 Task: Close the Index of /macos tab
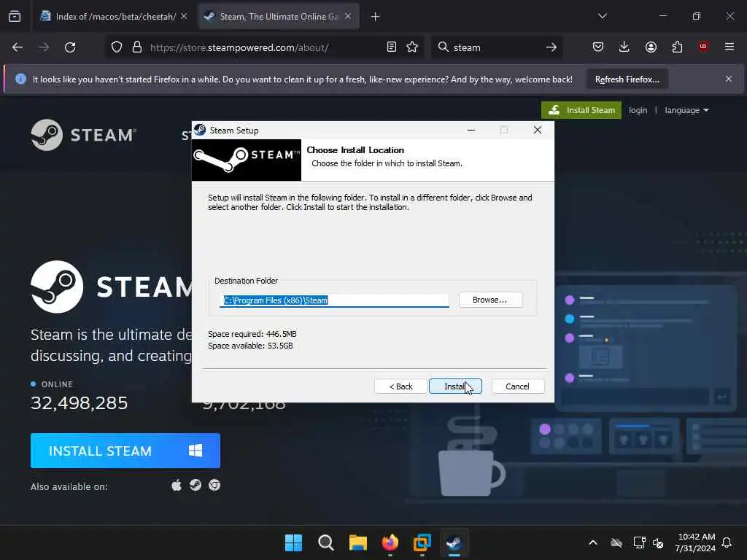coord(184,16)
